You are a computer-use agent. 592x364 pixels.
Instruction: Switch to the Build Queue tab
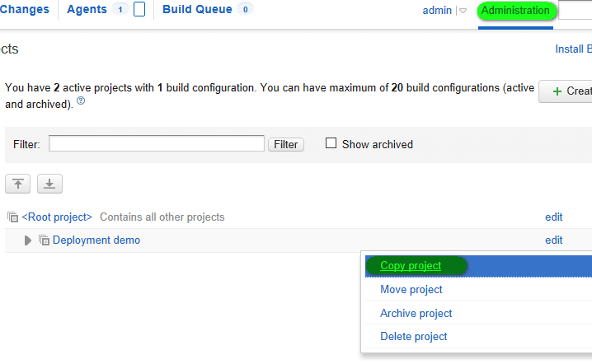click(x=196, y=10)
